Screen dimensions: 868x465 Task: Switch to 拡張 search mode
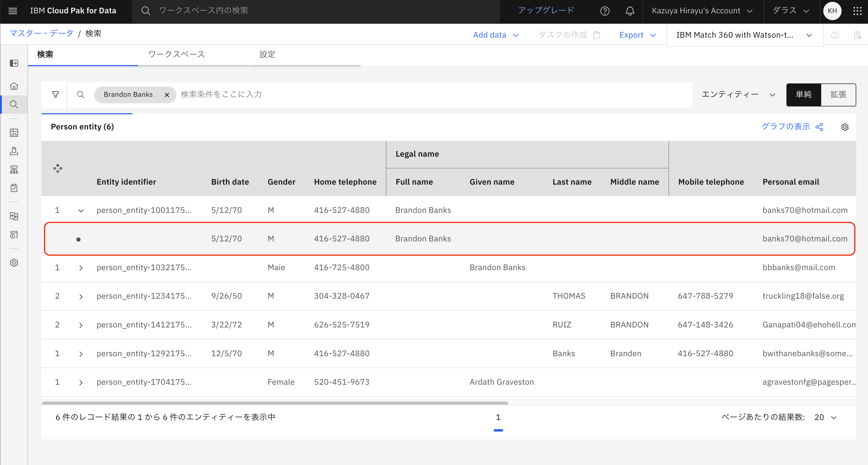pos(838,95)
